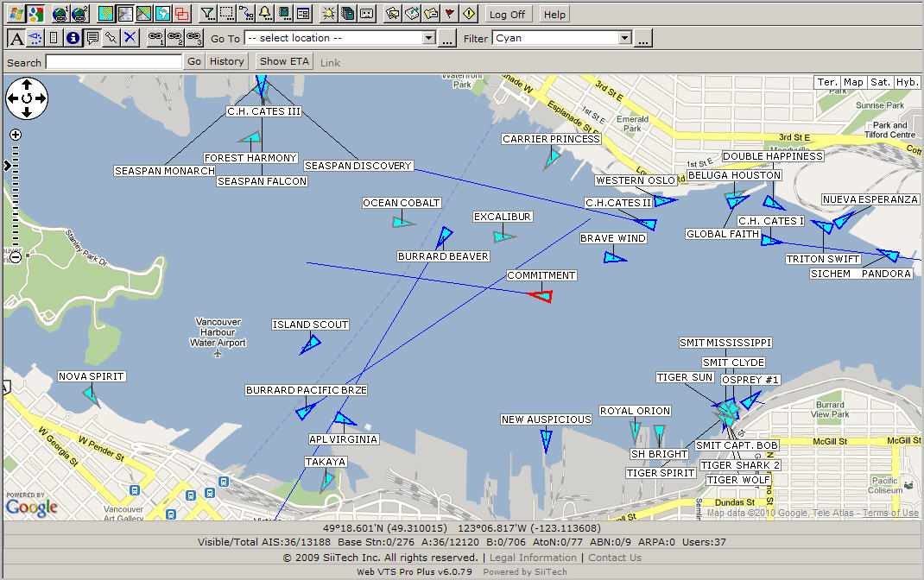This screenshot has height=580, width=924.
Task: Expand the side panel arrow beside zoom bar
Action: coord(8,165)
